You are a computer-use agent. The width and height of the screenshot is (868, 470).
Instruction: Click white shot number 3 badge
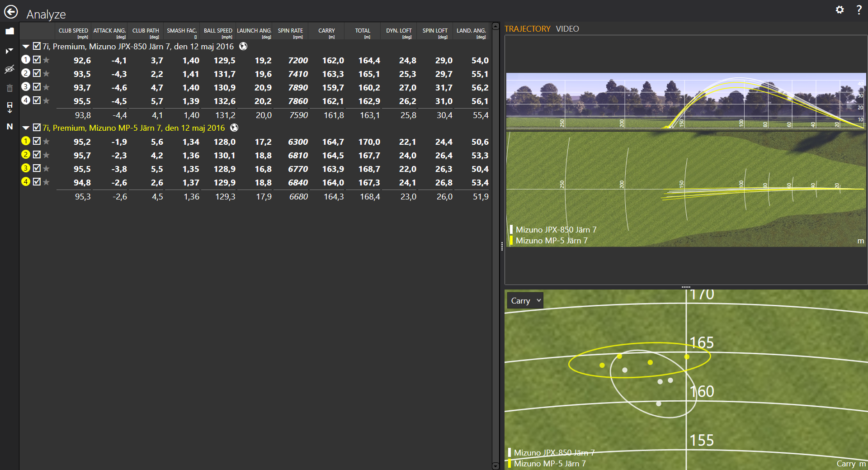pyautogui.click(x=26, y=86)
